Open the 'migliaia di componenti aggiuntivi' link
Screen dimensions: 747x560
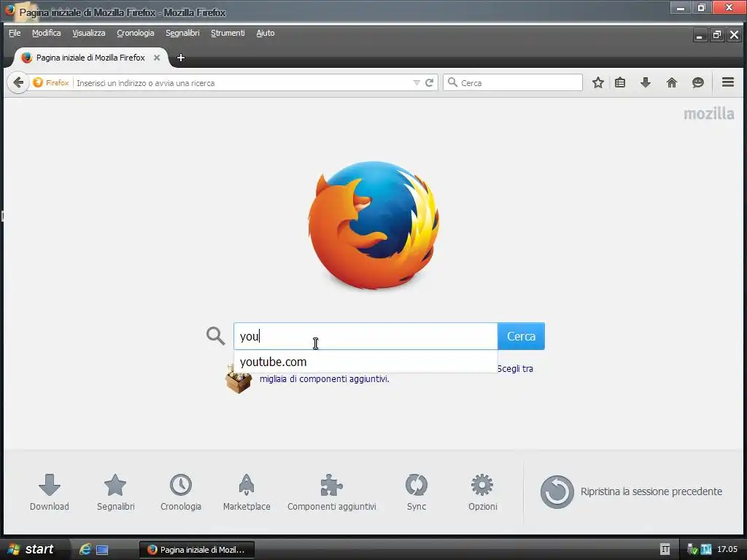[325, 379]
